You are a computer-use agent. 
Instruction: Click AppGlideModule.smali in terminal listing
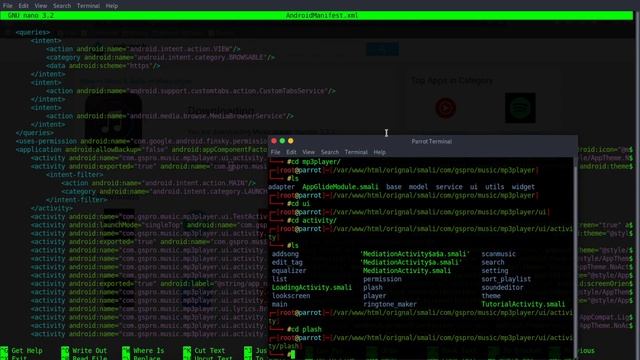[x=340, y=187]
